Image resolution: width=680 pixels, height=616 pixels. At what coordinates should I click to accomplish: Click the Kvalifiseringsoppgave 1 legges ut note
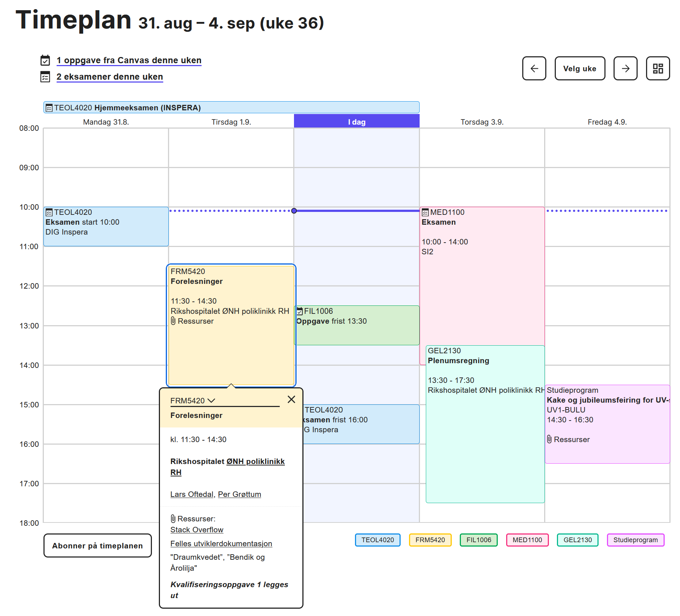point(229,590)
